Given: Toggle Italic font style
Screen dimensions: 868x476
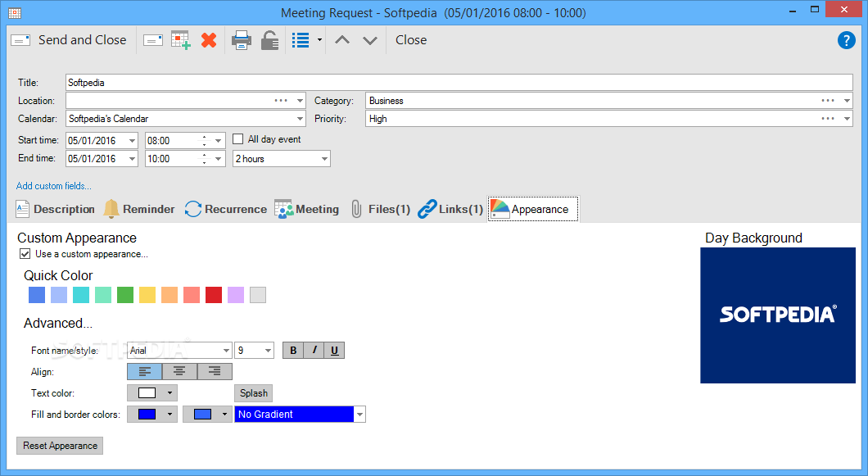Looking at the screenshot, I should tap(314, 350).
